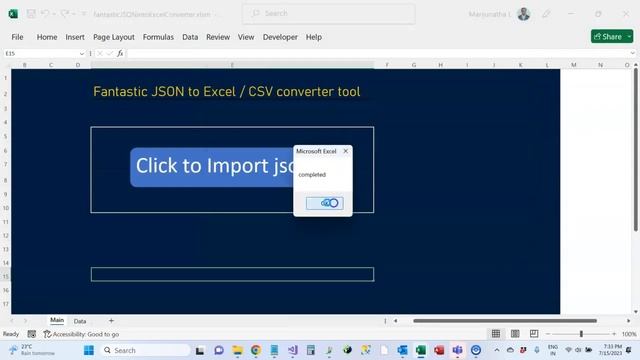The image size is (640, 360).
Task: Click Accessibility: Good to go status
Action: click(81, 334)
